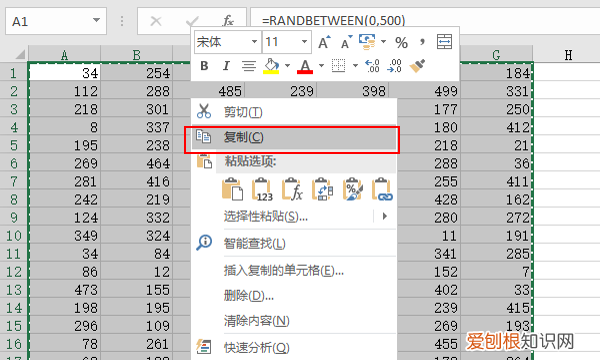Expand the Name Box dropdown arrow
This screenshot has height=360, width=600.
coord(96,21)
